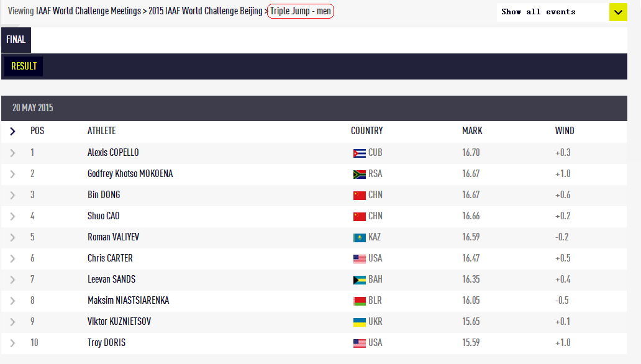Viewport: 641px width, 364px height.
Task: Click country code UKR
Action: 375,322
